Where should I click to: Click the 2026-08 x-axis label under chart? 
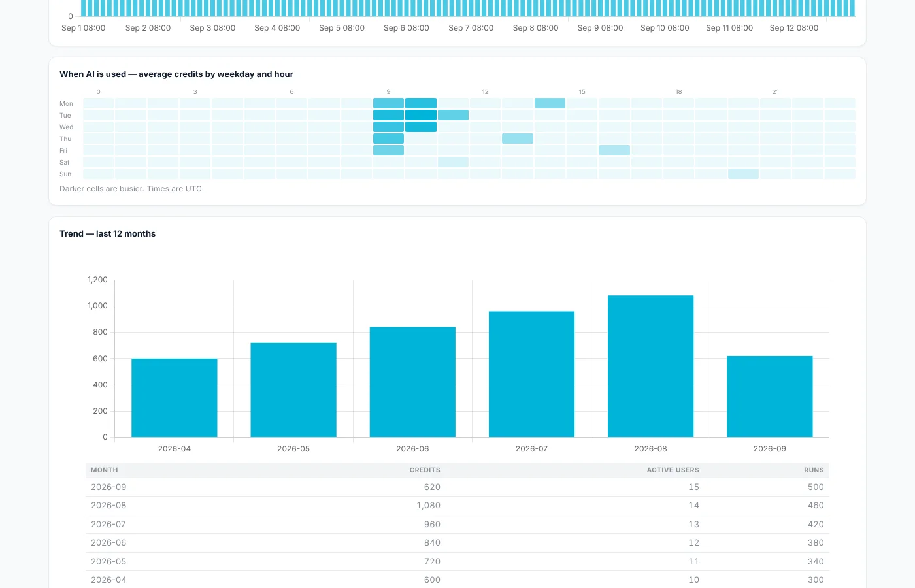point(650,449)
